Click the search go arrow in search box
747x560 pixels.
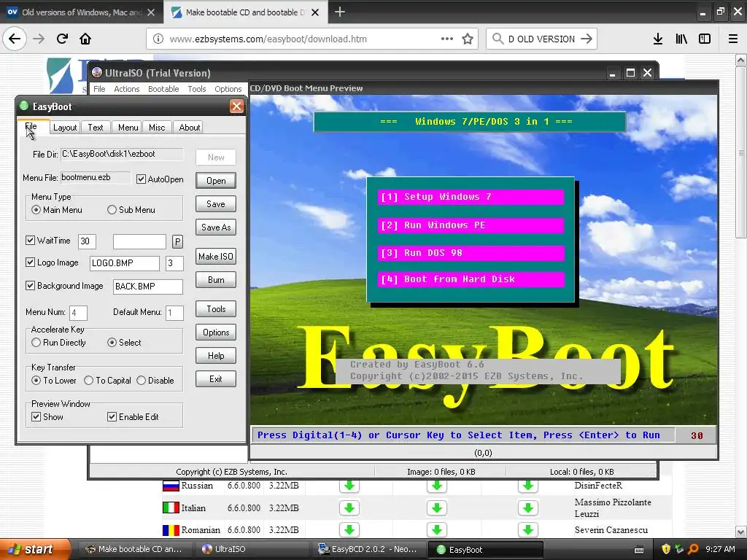587,39
